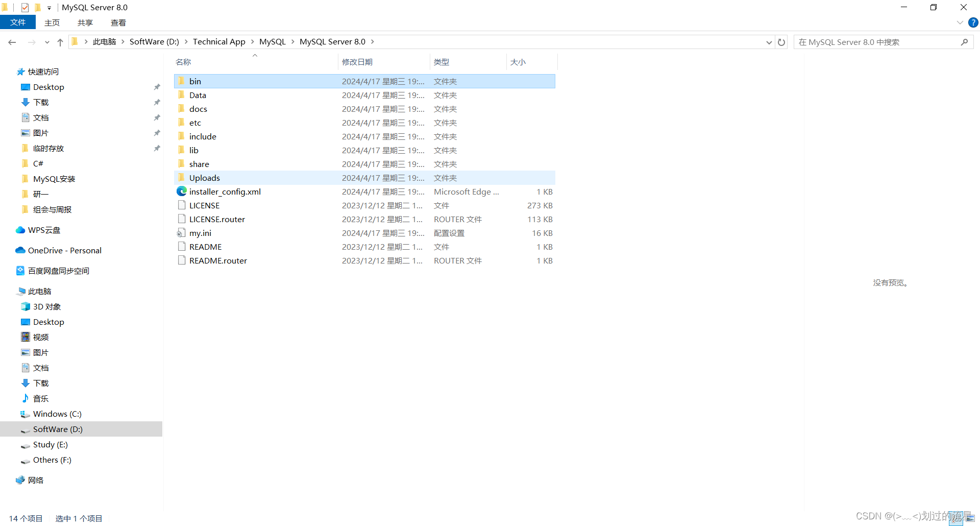Expand chevron after MySQL Server 8.0 breadcrumb
Screen dimensions: 980x526
pyautogui.click(x=373, y=42)
